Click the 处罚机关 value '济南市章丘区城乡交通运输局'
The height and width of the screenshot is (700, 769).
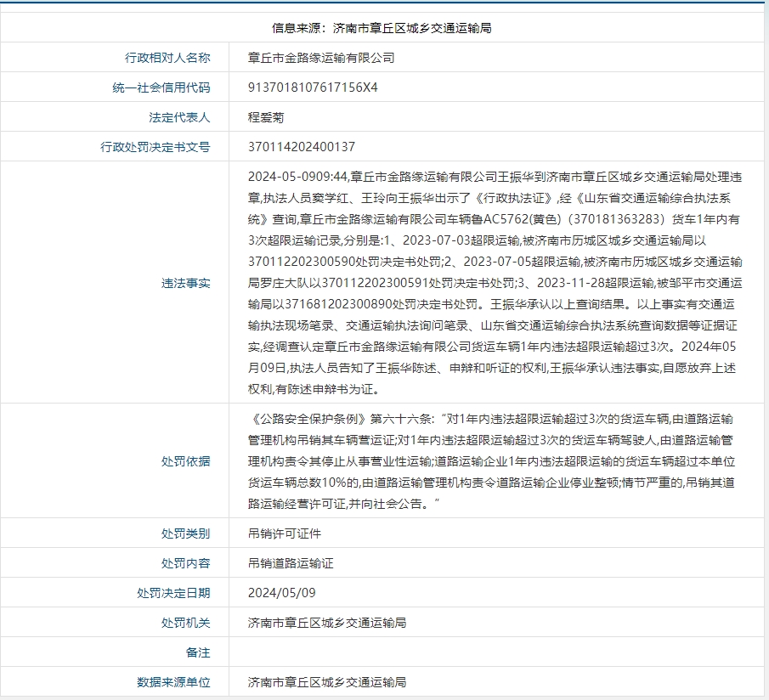327,623
